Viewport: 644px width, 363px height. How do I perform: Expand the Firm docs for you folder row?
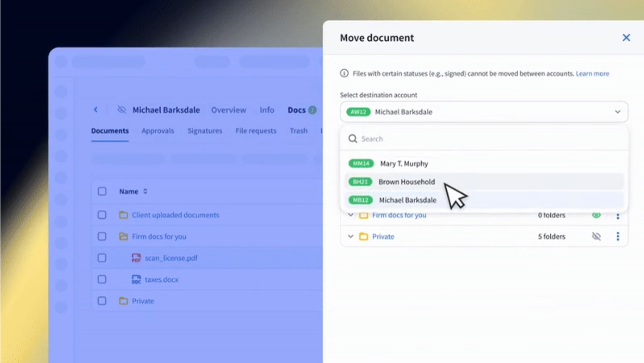point(351,215)
